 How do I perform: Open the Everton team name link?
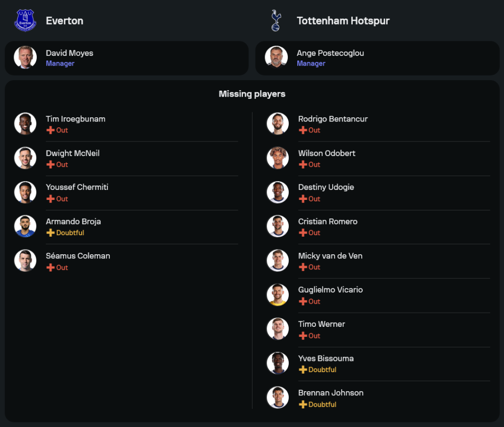tap(65, 21)
